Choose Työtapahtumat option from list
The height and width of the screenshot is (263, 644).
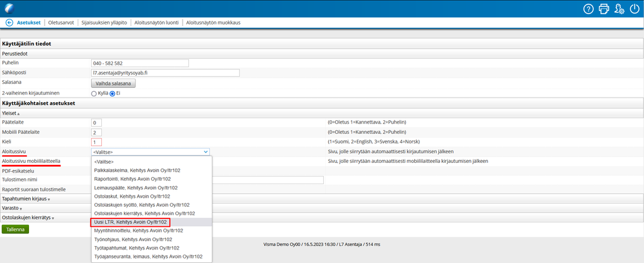152,248
